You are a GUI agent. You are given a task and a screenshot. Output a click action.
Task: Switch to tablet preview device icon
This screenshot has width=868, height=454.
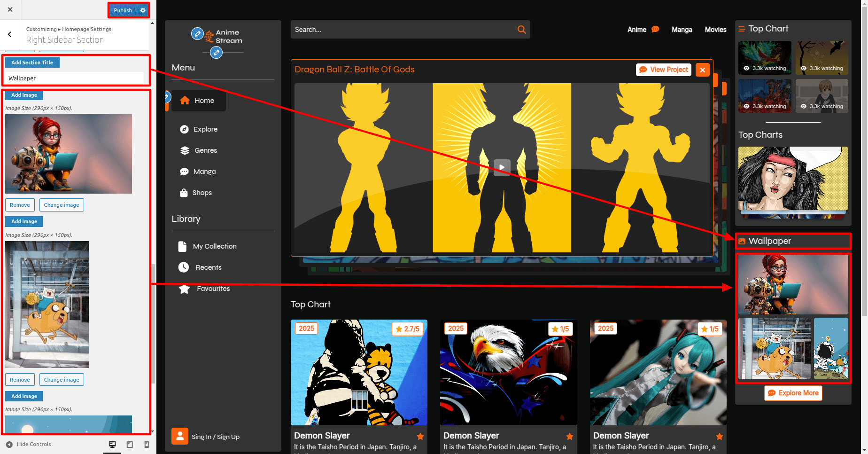pos(130,445)
